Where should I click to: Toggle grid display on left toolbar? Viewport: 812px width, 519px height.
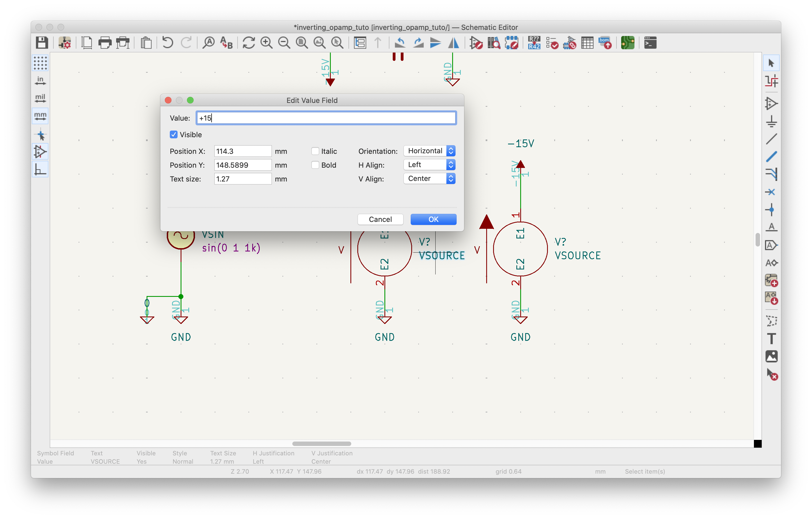[40, 63]
